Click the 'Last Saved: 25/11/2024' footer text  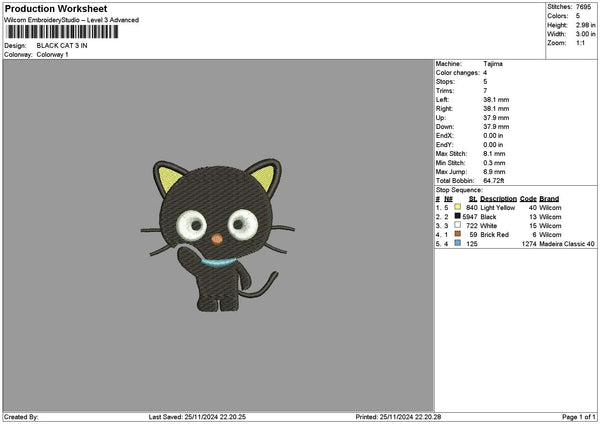click(197, 417)
